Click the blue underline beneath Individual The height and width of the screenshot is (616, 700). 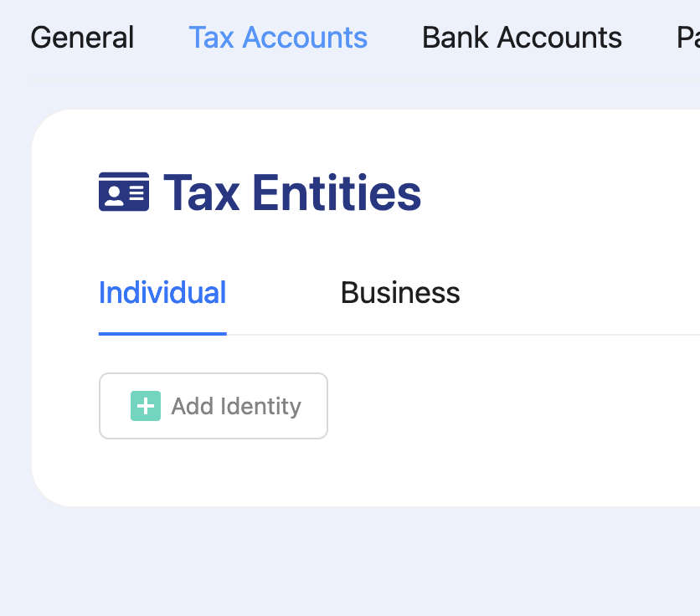pos(162,333)
